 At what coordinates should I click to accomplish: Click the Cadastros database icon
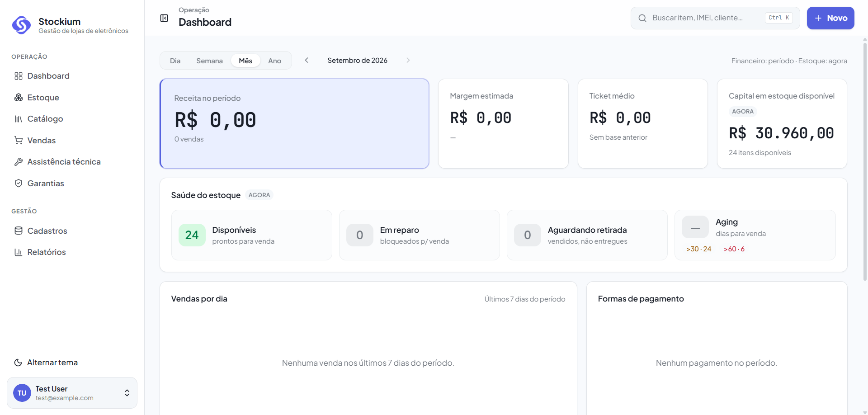(19, 231)
